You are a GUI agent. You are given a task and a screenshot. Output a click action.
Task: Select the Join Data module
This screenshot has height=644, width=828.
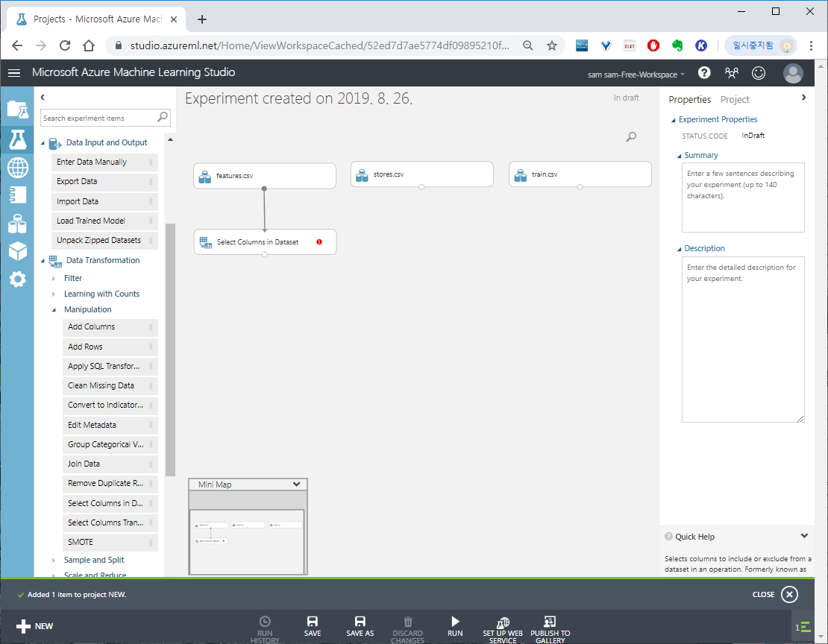tap(110, 464)
